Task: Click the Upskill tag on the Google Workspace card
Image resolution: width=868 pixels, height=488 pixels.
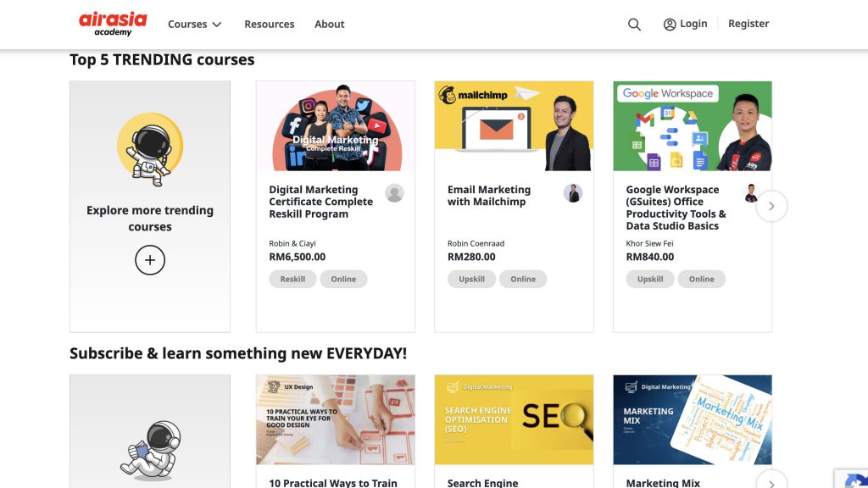Action: (650, 279)
